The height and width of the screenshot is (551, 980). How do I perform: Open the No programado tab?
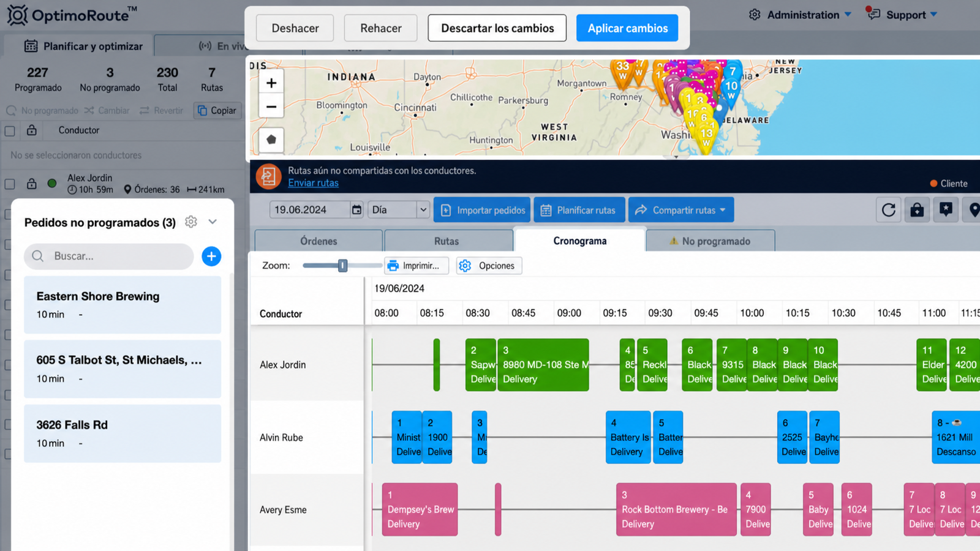point(710,241)
